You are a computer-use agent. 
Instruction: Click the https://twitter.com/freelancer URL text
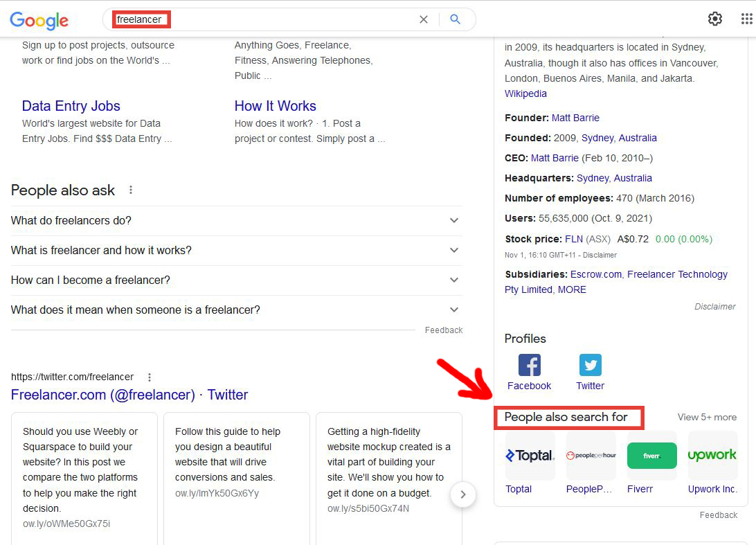pos(72,377)
